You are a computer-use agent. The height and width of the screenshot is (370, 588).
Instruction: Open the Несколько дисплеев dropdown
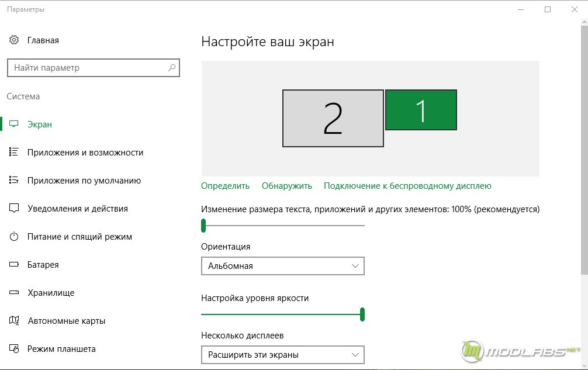click(x=283, y=355)
